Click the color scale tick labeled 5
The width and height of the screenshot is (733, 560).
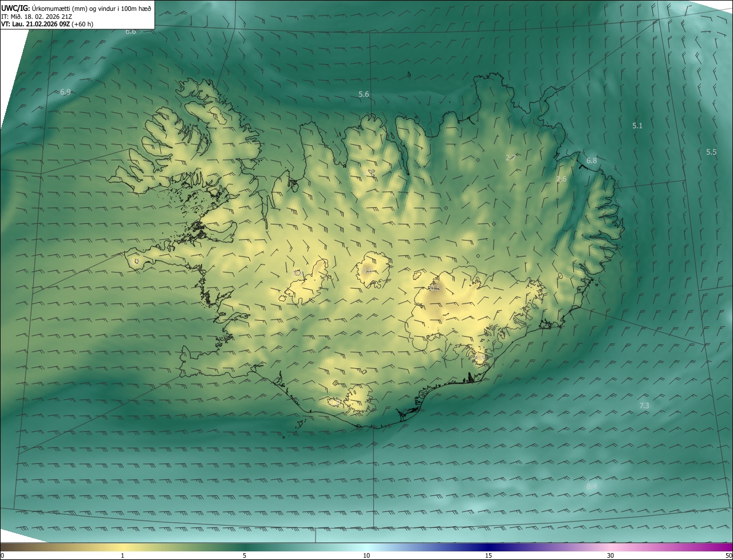tap(245, 555)
